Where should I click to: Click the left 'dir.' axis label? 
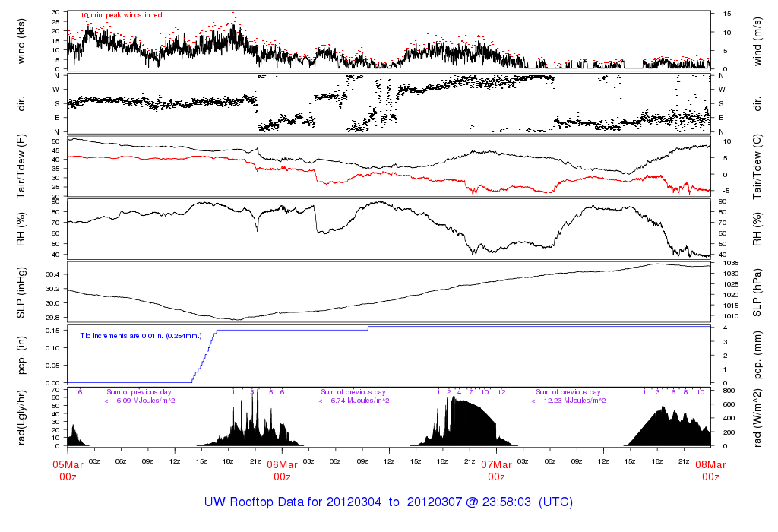click(x=21, y=103)
